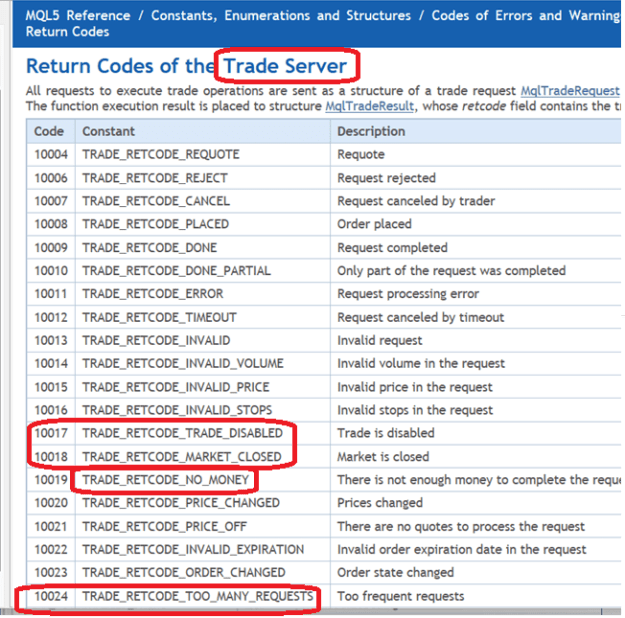Select code cell 10011
The height and width of the screenshot is (618, 625).
tap(51, 294)
